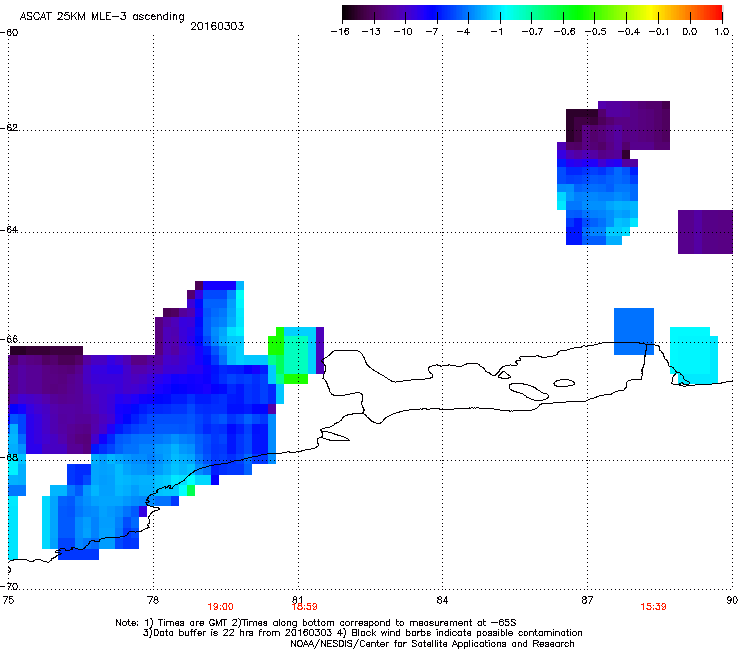Click the color bar label '-4'
Image resolution: width=740 pixels, height=650 pixels.
[x=463, y=32]
